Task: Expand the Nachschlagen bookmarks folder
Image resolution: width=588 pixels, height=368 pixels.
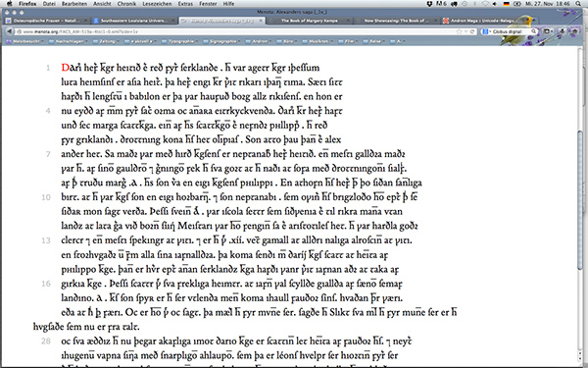Action: pos(68,41)
